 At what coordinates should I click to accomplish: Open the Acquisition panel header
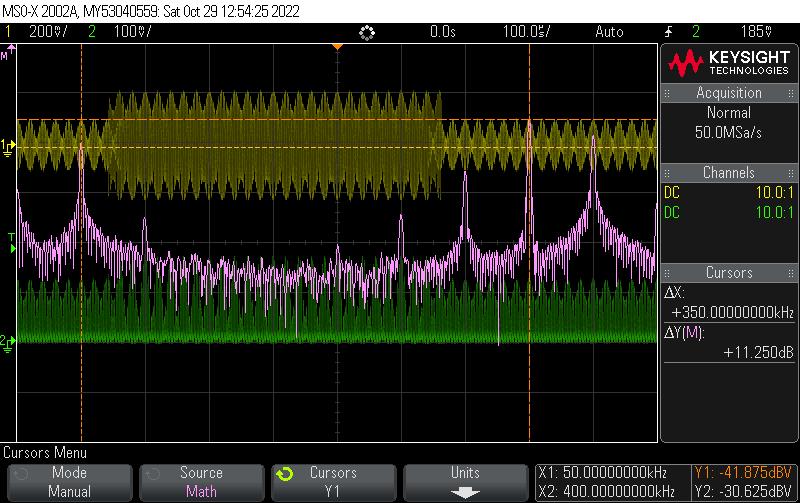click(729, 93)
